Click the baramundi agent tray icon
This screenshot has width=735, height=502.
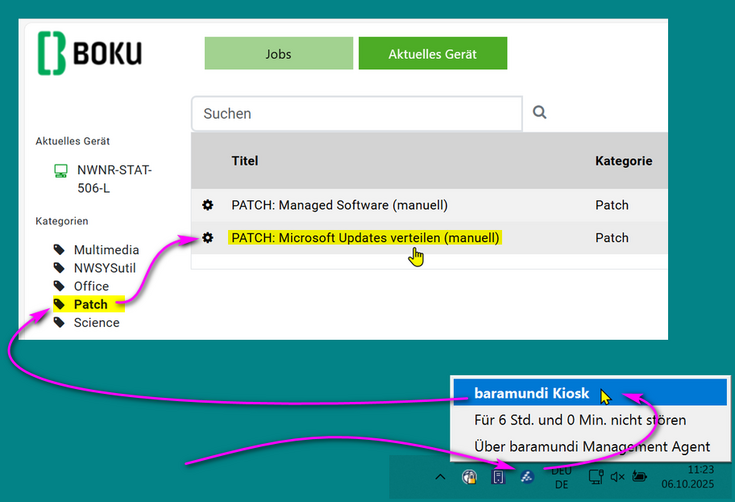click(527, 477)
